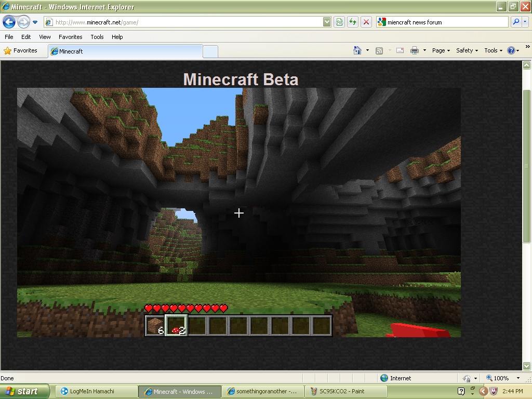Expand the Home button dropdown arrow
Screen dimensions: 532x399
point(367,50)
